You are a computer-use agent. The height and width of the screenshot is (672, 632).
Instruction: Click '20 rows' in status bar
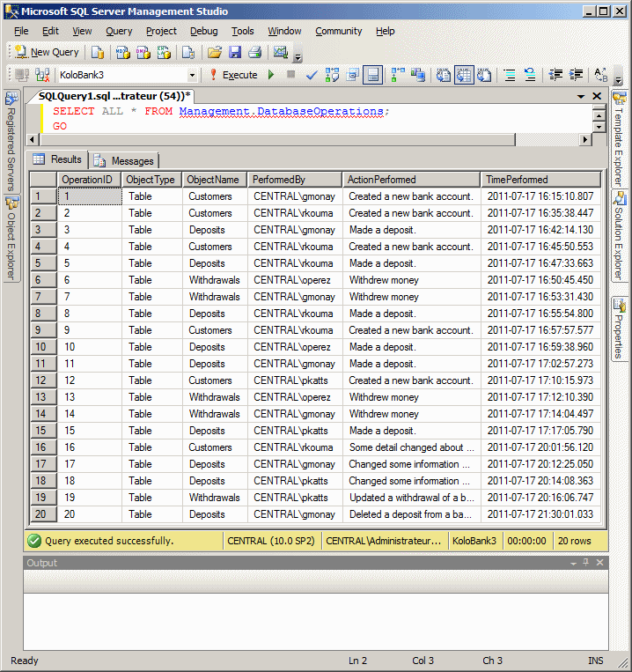pyautogui.click(x=574, y=542)
